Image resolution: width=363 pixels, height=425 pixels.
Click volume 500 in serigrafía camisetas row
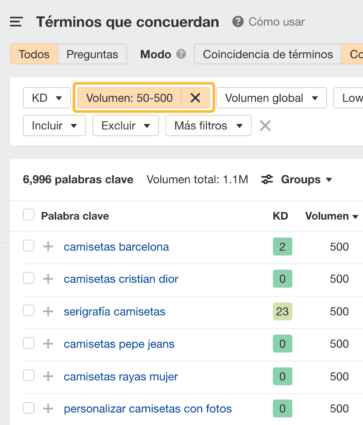click(x=339, y=311)
